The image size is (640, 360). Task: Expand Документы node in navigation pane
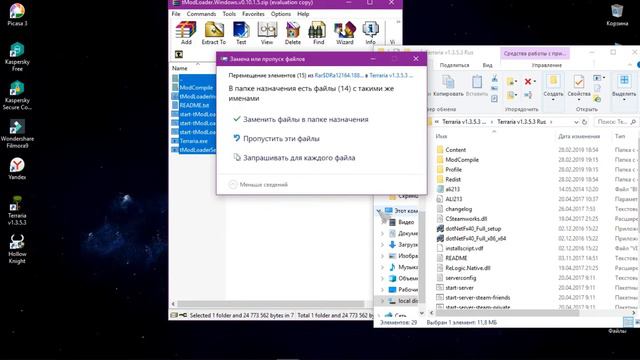coord(382,233)
